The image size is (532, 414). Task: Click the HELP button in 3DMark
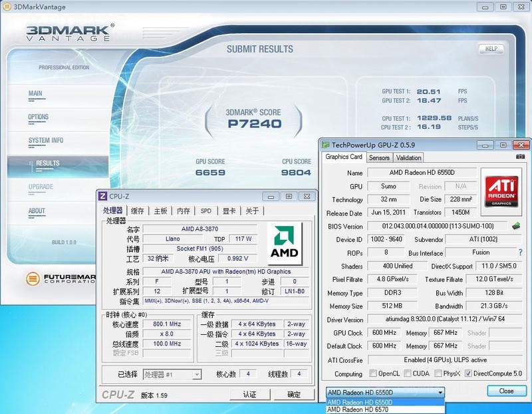491,49
